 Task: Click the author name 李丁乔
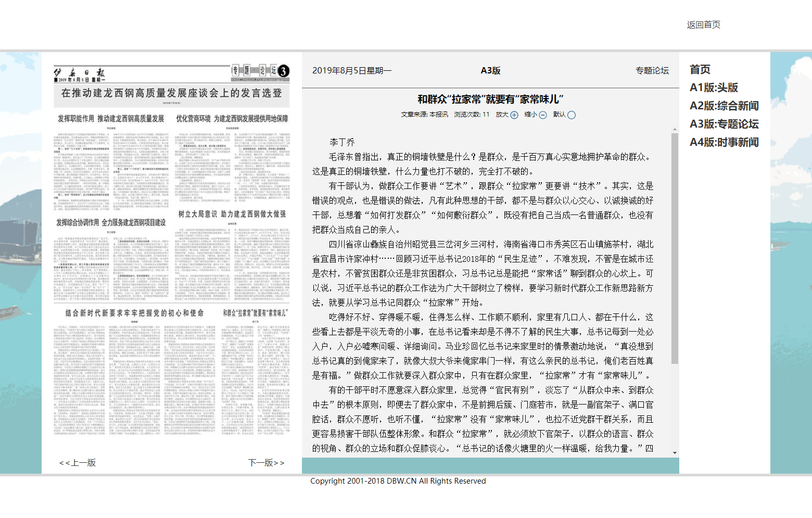[x=342, y=142]
